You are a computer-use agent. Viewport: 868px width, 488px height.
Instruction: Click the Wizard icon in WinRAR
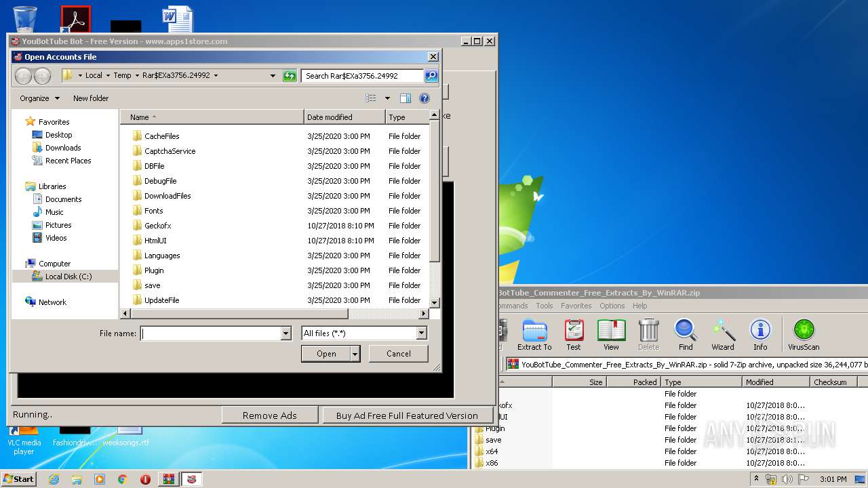pos(723,334)
